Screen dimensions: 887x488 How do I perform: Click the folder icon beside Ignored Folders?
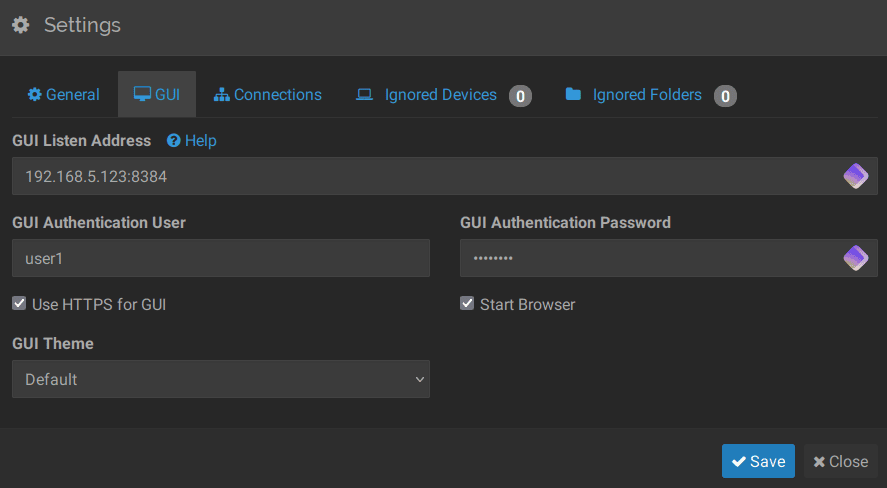[573, 94]
